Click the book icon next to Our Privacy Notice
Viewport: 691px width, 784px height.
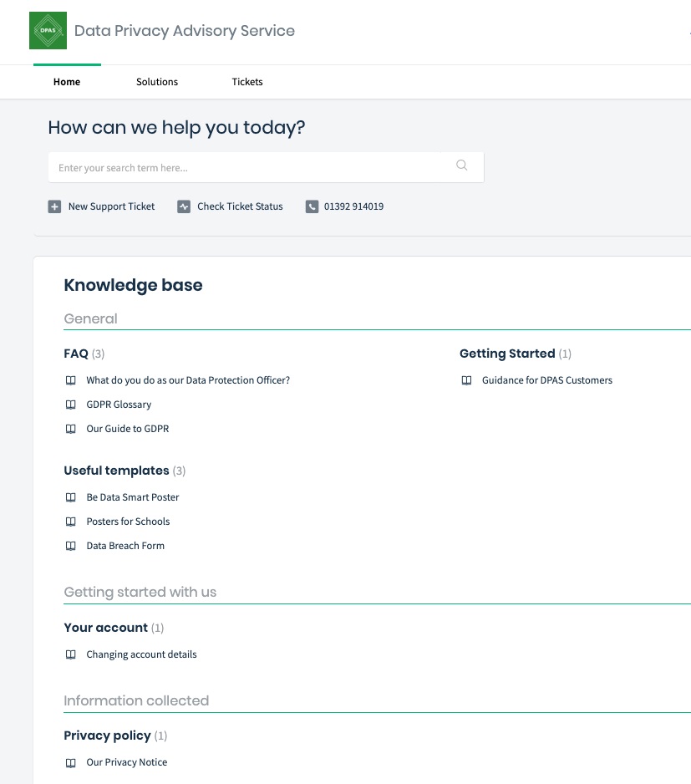[x=71, y=762]
